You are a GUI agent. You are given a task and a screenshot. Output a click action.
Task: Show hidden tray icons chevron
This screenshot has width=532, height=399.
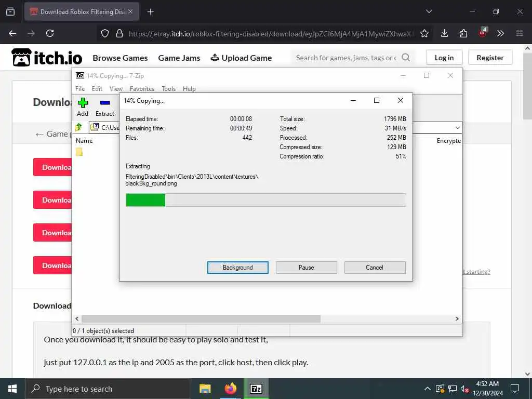click(x=428, y=389)
